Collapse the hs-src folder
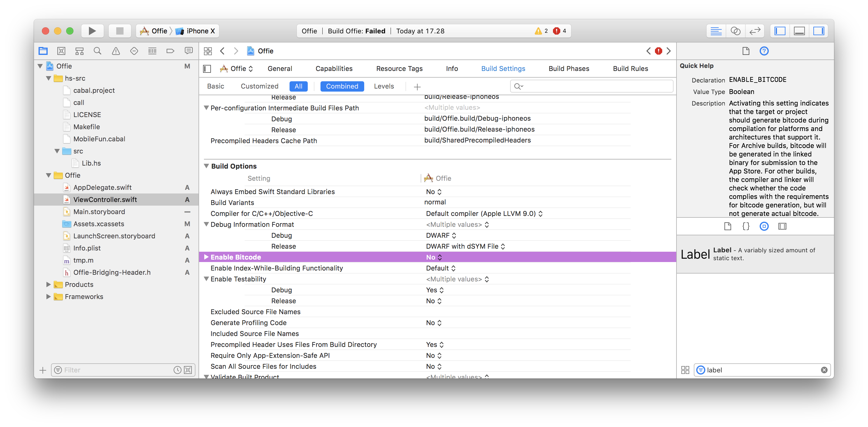This screenshot has height=427, width=868. click(49, 78)
